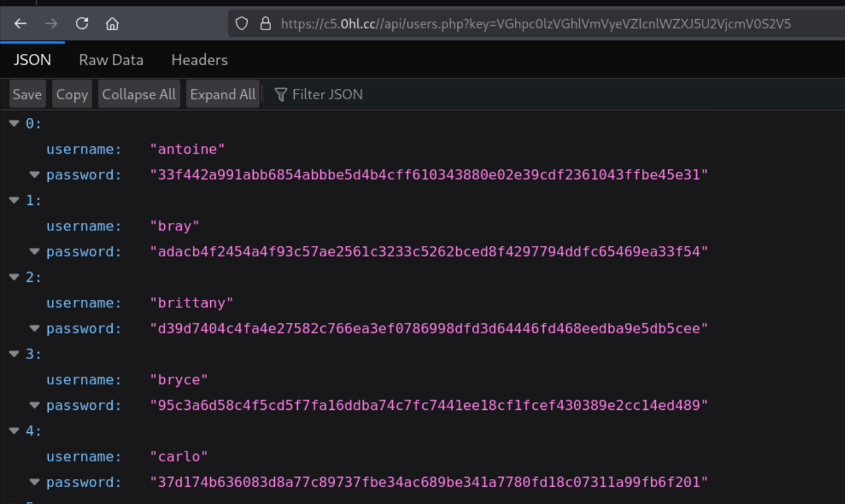Go back to the previous page
845x504 pixels.
21,24
